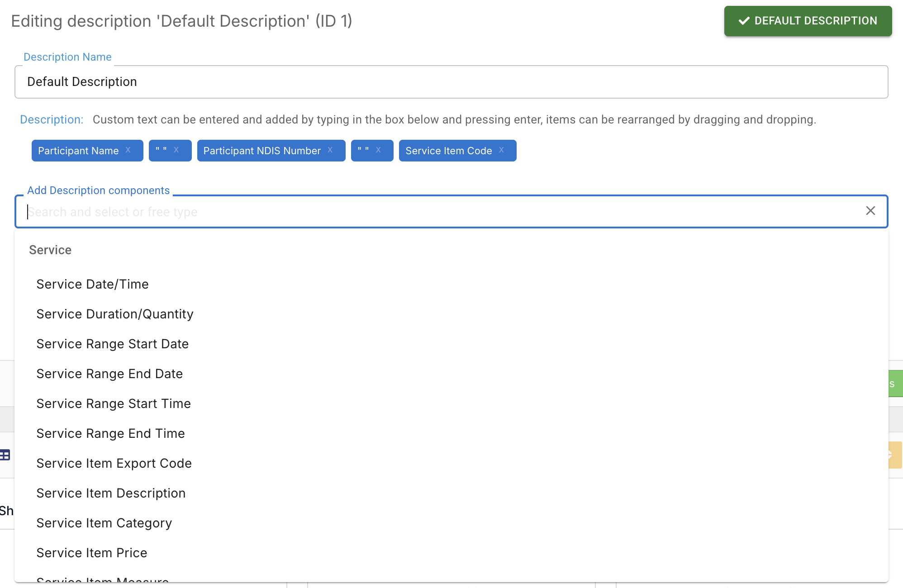This screenshot has height=588, width=903.
Task: Click the table grid icon behind dropdown
Action: [5, 455]
